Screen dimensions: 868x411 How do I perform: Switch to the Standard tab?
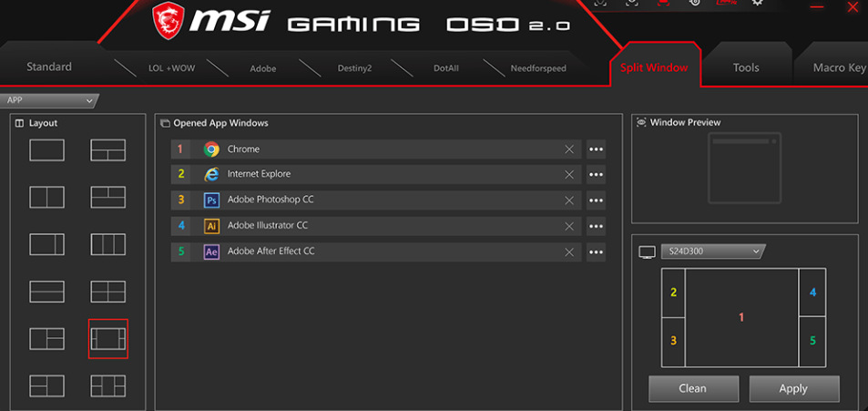[x=49, y=67]
